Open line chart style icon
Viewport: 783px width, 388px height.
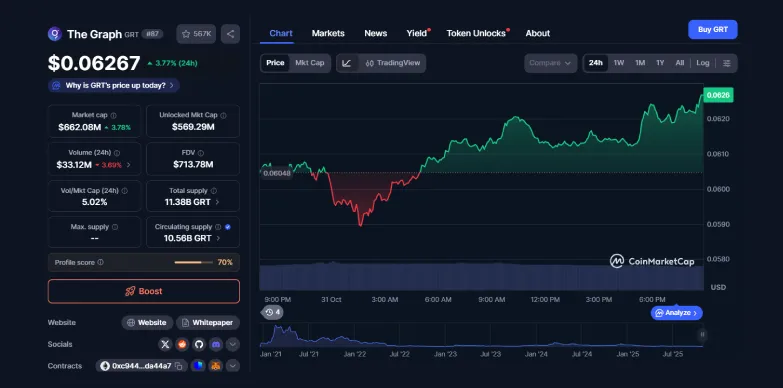coord(348,63)
